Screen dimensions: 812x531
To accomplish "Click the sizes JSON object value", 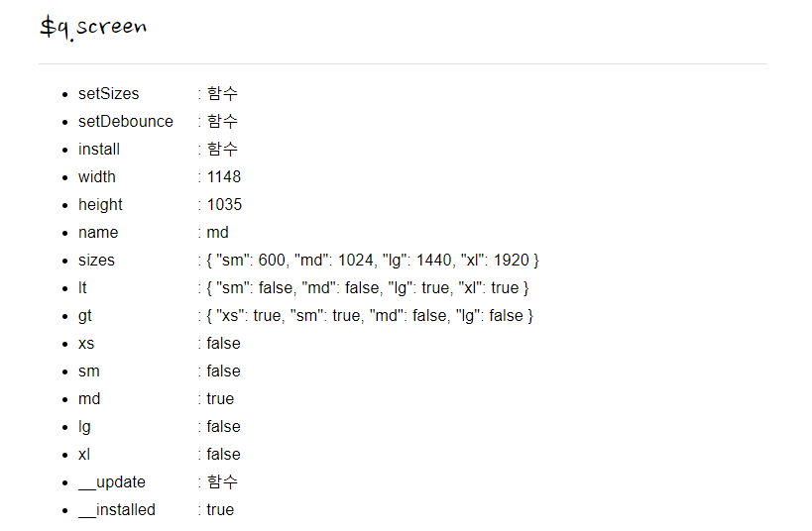I will click(x=373, y=261).
